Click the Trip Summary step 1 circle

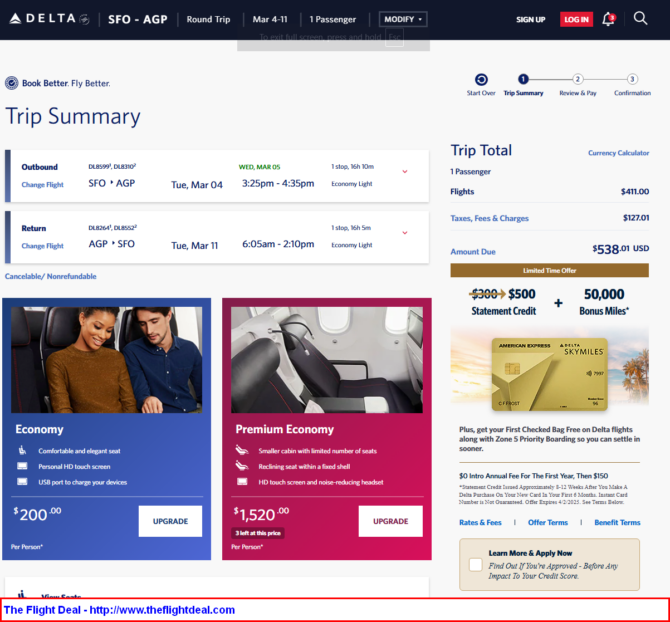tap(523, 79)
